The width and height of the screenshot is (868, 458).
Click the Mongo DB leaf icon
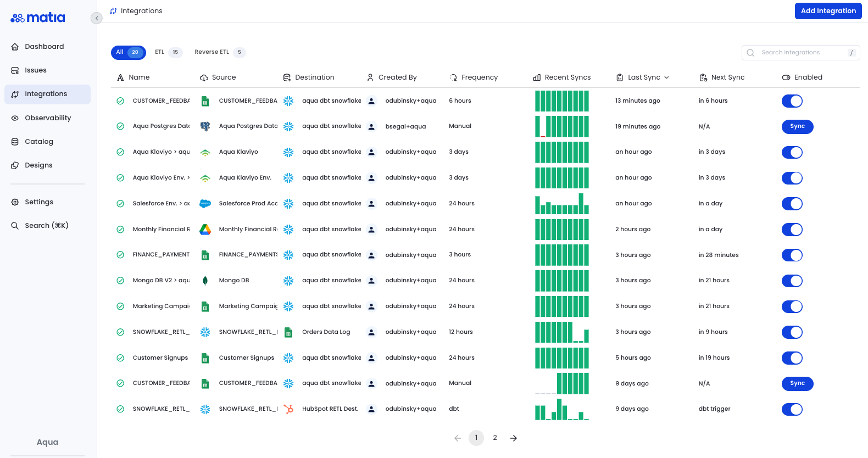[x=205, y=281]
